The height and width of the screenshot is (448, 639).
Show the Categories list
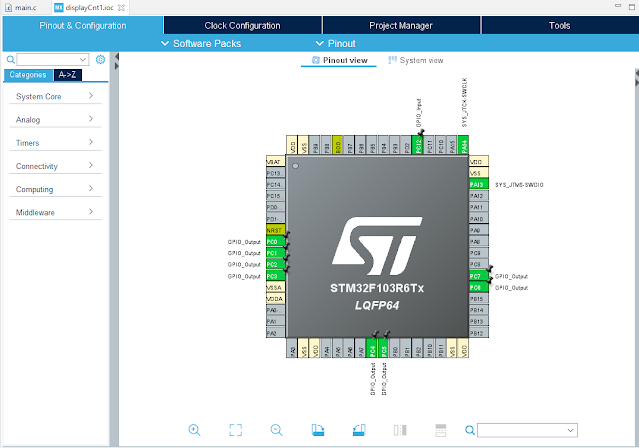[x=28, y=75]
